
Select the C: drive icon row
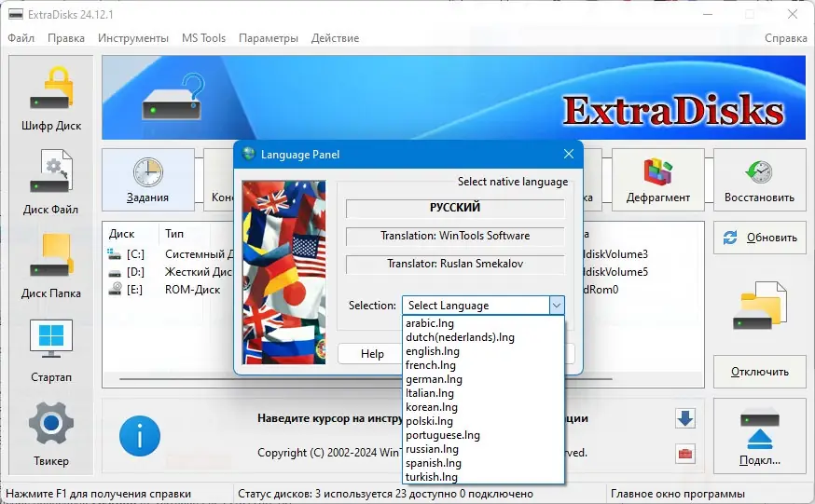pos(114,253)
